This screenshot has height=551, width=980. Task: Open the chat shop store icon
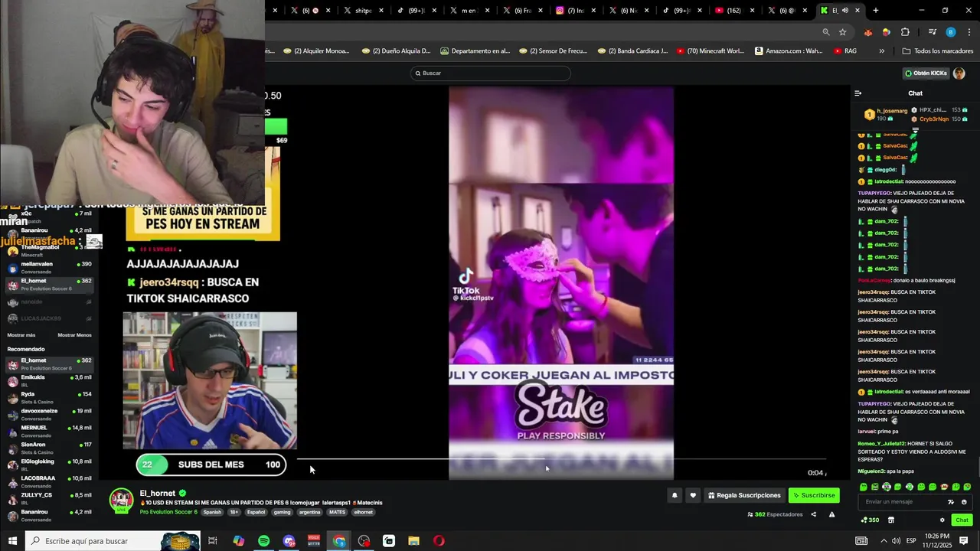[x=891, y=520]
